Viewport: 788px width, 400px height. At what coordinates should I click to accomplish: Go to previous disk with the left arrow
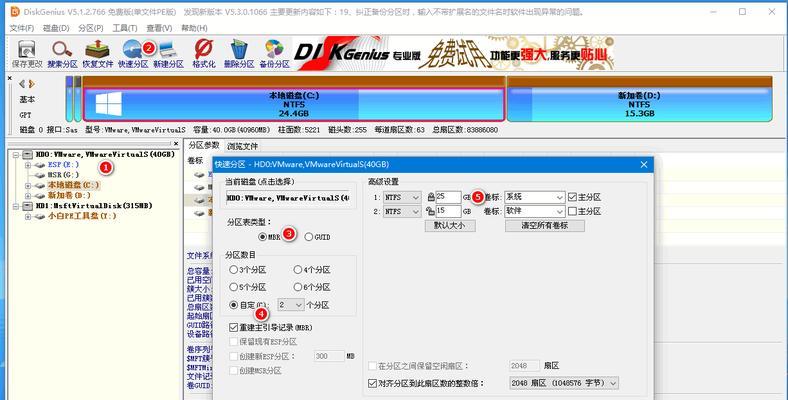[x=22, y=84]
